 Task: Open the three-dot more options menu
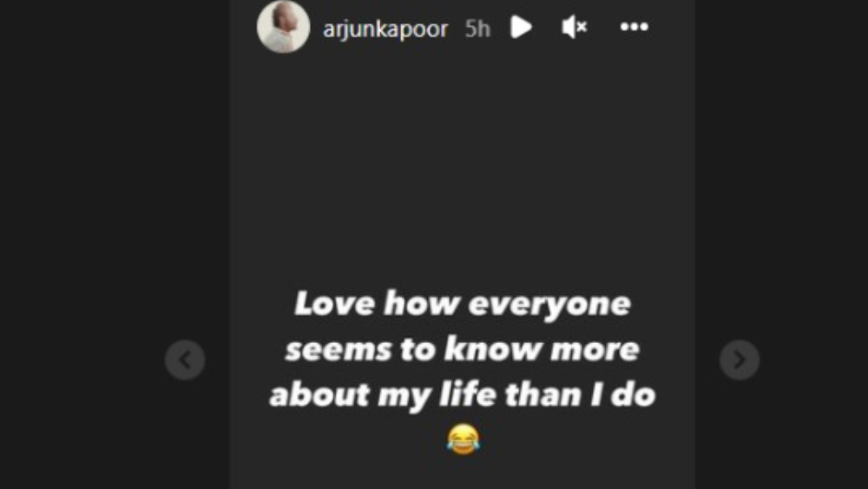click(x=634, y=27)
